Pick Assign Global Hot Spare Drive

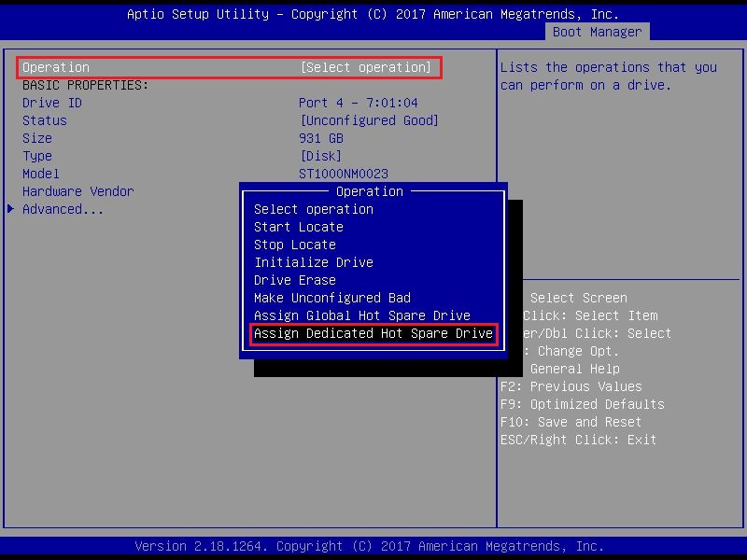[361, 315]
